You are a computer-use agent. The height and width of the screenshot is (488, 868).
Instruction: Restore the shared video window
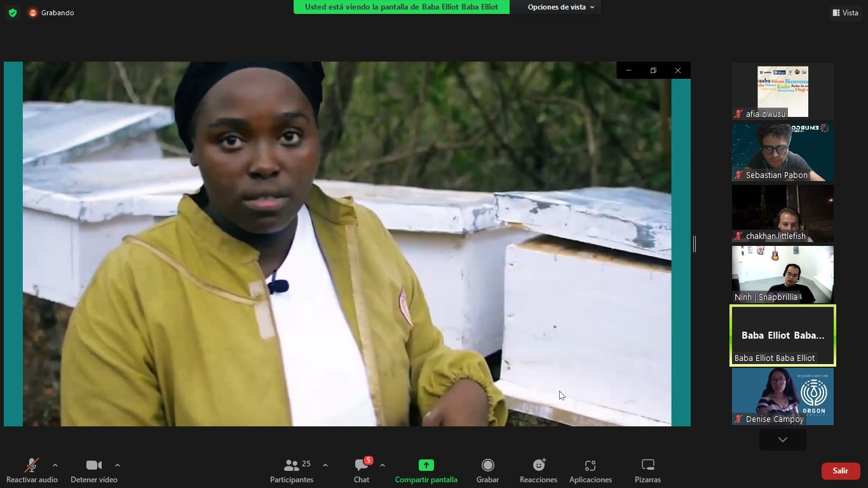tap(653, 71)
